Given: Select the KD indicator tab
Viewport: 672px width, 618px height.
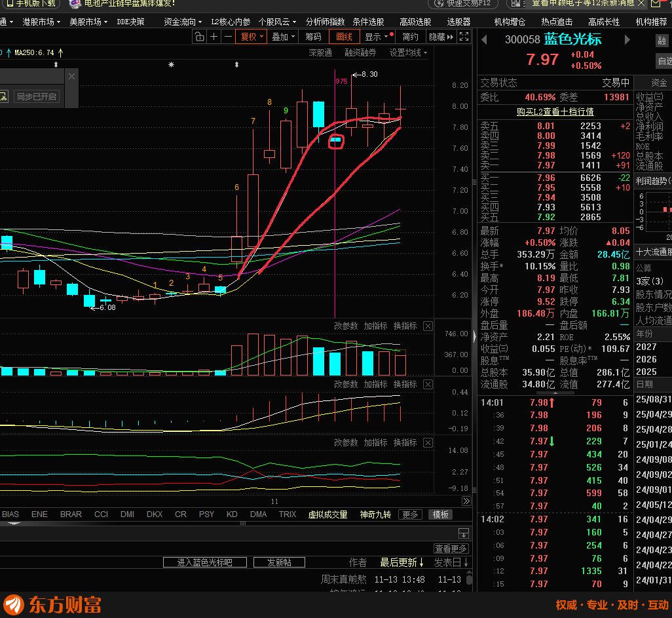Looking at the screenshot, I should (232, 514).
